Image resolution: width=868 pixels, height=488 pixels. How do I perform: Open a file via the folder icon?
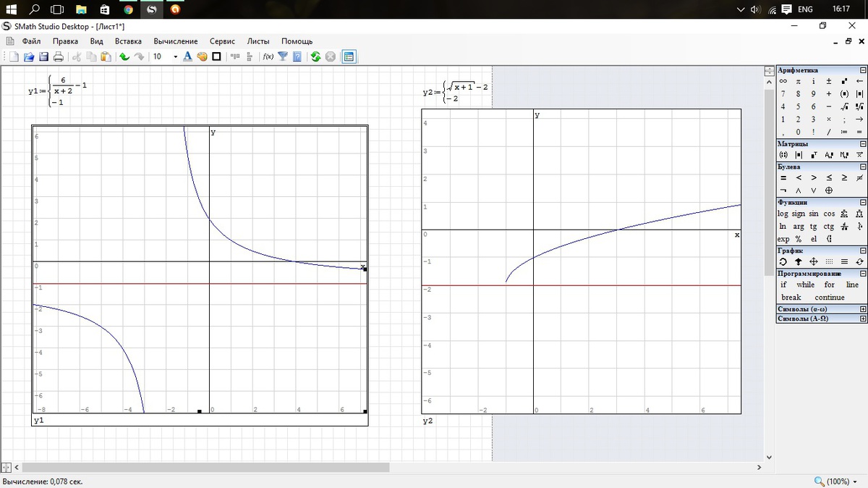pyautogui.click(x=29, y=56)
